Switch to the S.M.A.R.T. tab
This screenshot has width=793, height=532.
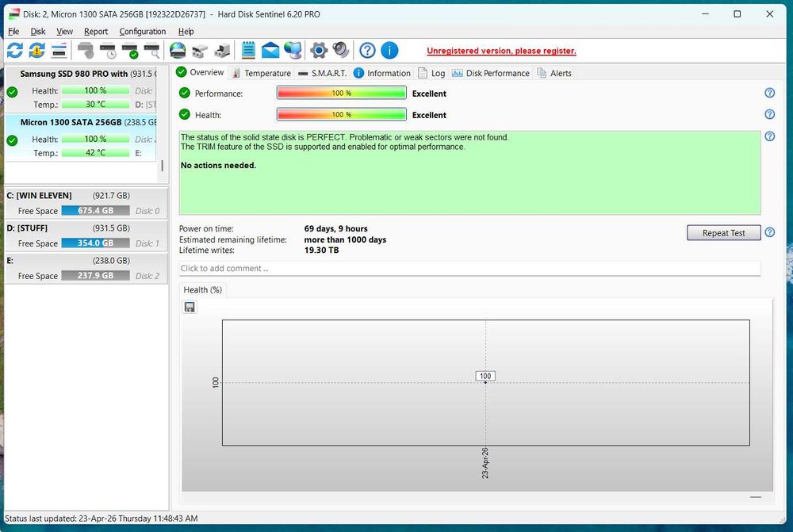point(323,73)
